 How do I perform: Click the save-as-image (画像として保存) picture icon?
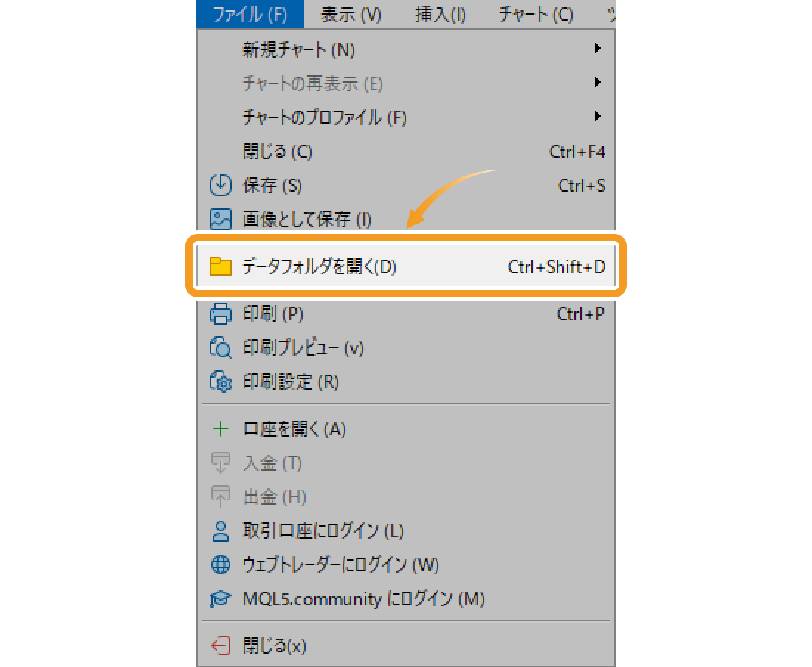point(221,219)
